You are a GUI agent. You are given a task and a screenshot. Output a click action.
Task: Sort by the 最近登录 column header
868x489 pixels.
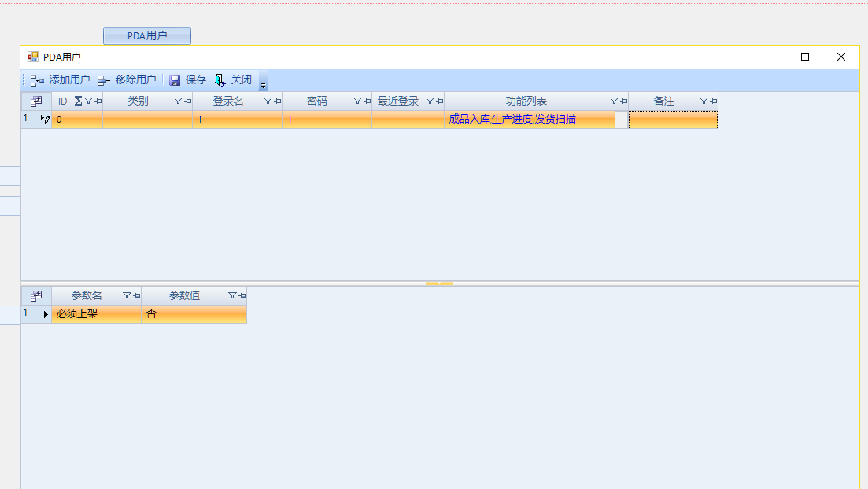tap(398, 102)
